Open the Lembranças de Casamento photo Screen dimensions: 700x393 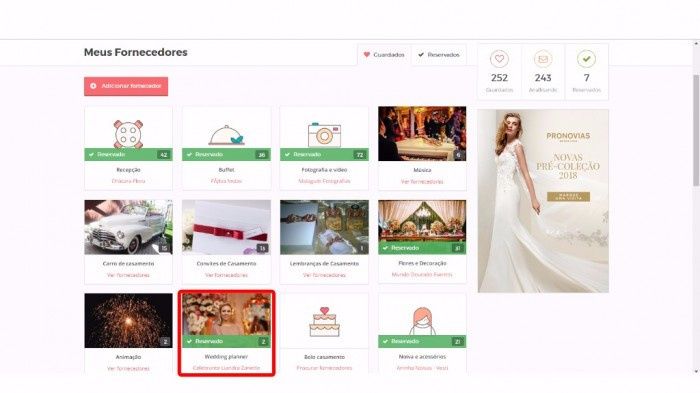pos(325,227)
